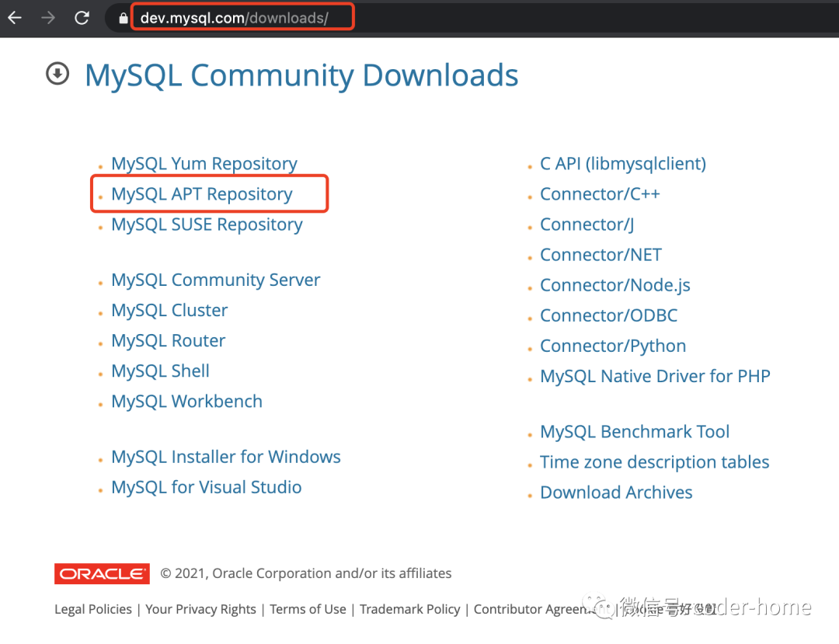
Task: Open Connector/Python link
Action: [x=613, y=346]
